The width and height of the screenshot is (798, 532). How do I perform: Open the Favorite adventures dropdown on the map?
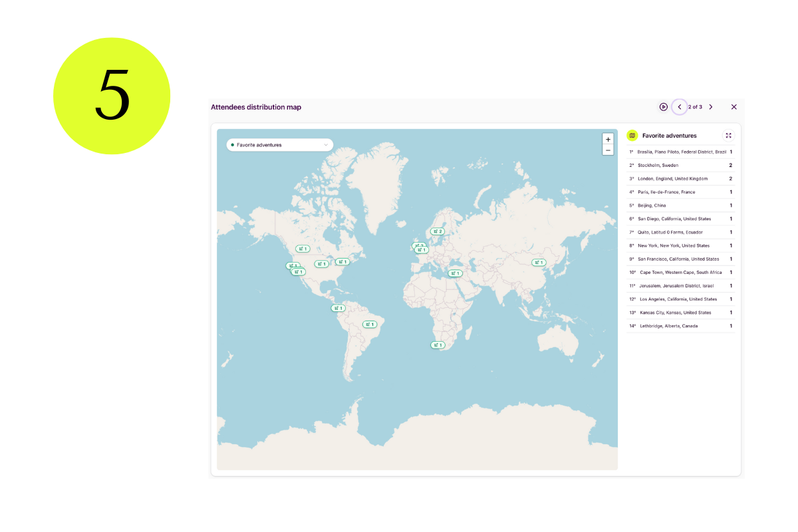[x=280, y=145]
